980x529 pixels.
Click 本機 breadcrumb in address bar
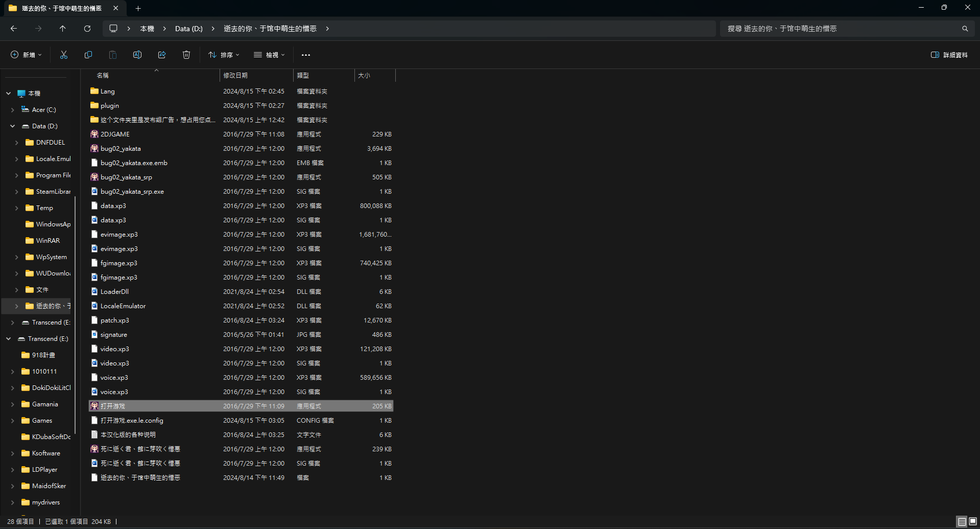[147, 29]
